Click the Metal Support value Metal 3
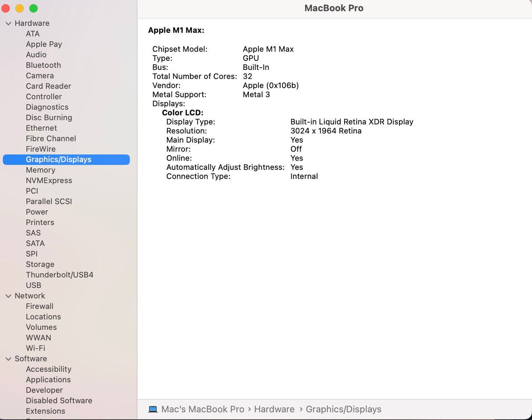 (x=256, y=95)
